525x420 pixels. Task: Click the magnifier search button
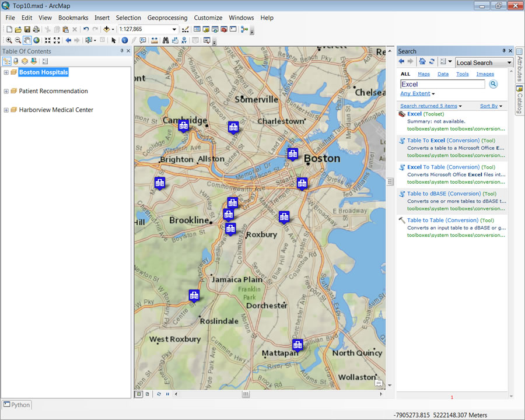point(493,85)
